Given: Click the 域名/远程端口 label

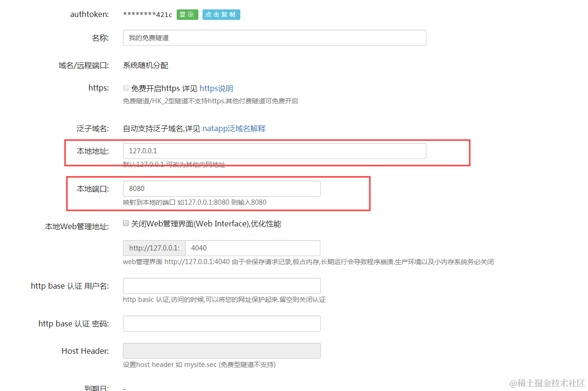Looking at the screenshot, I should click(84, 66).
